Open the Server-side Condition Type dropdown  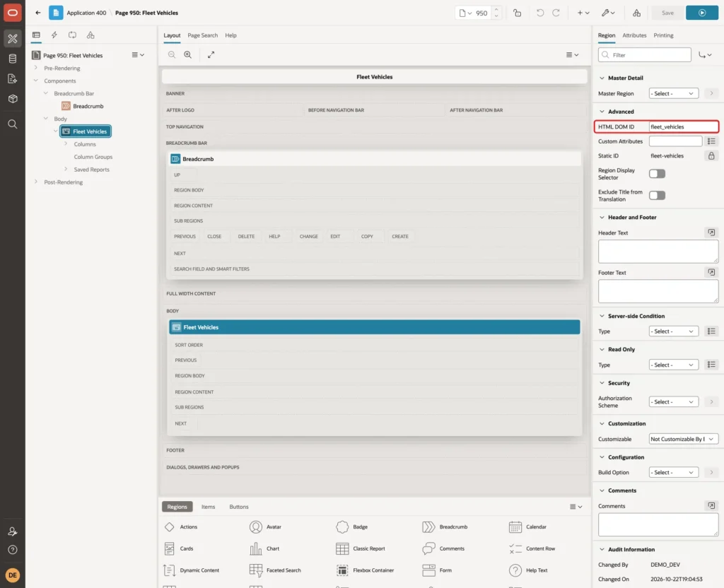[x=673, y=331]
